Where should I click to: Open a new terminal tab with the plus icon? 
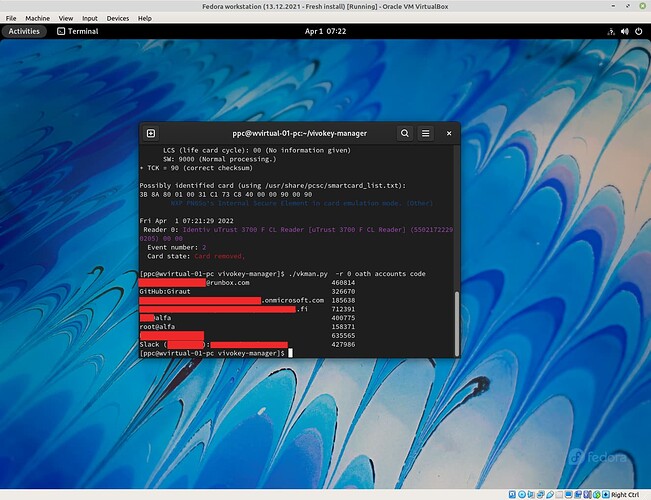click(x=151, y=133)
